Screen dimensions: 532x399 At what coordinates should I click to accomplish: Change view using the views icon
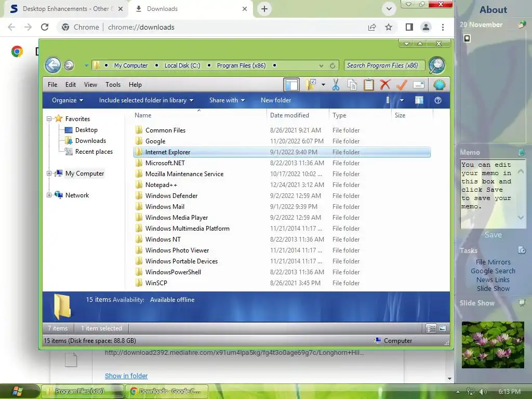pos(388,100)
